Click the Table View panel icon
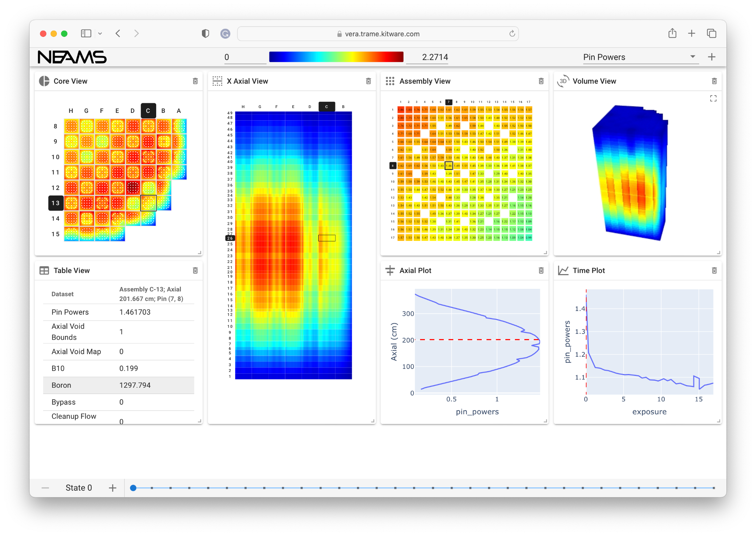Screen dimensions: 756x536 click(44, 270)
